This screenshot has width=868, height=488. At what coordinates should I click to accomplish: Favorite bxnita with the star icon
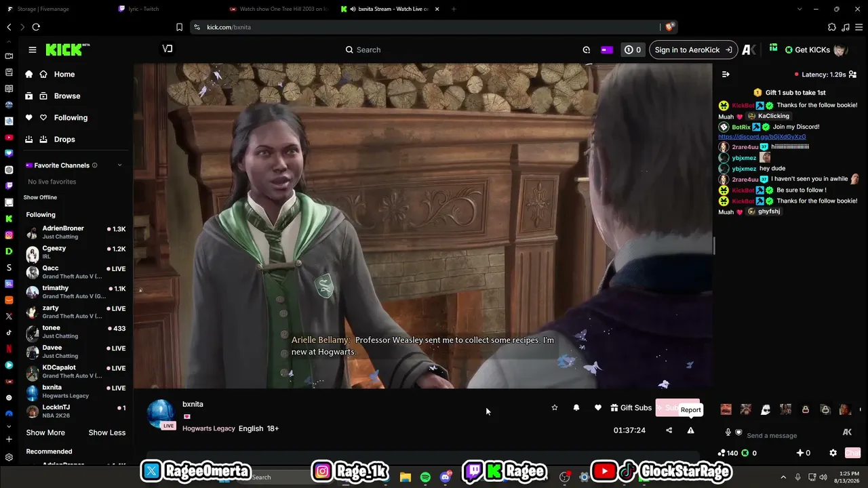[x=555, y=407]
